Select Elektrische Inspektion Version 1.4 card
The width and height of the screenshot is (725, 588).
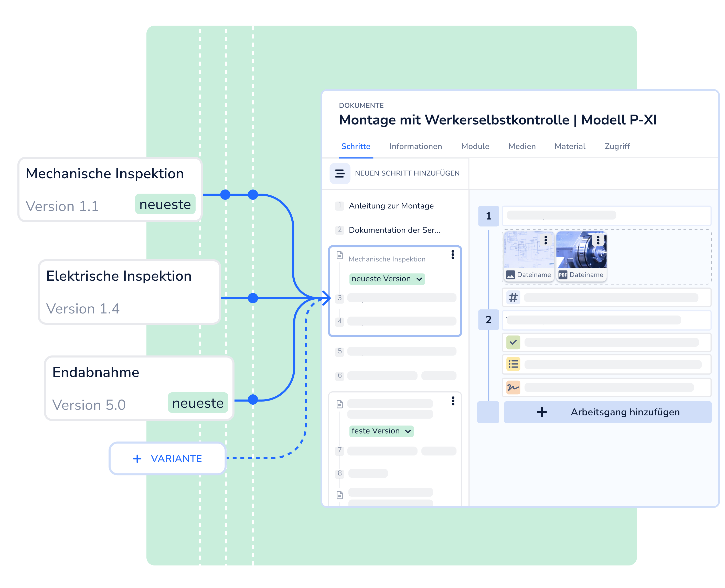tap(129, 292)
